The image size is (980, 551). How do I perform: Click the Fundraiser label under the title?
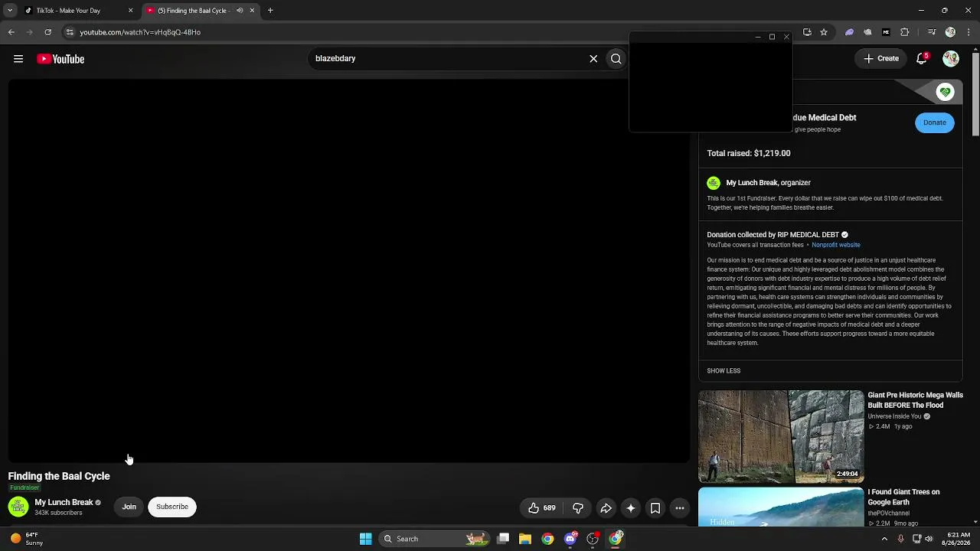[x=24, y=487]
